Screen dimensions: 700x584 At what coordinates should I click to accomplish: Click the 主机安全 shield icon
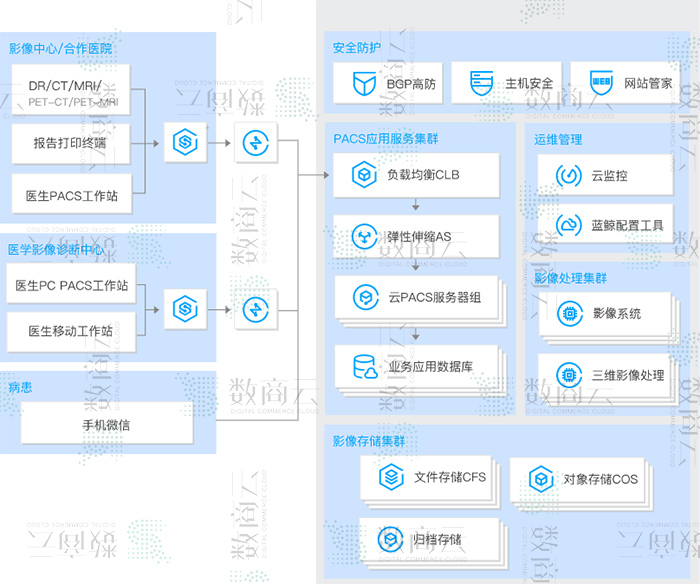coord(482,83)
